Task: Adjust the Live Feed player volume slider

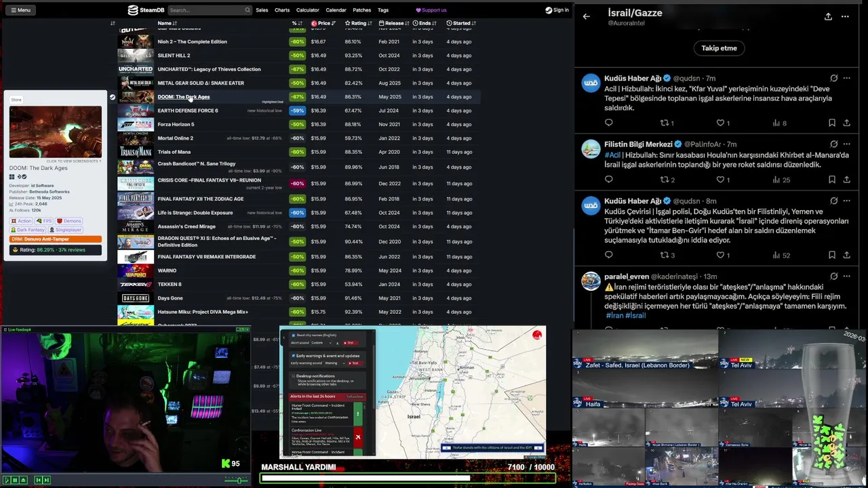Action: pos(237,480)
